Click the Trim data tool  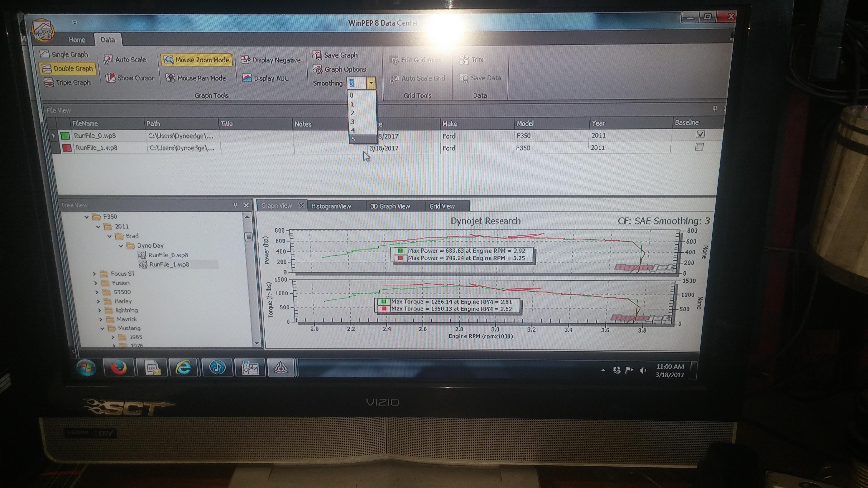coord(472,60)
